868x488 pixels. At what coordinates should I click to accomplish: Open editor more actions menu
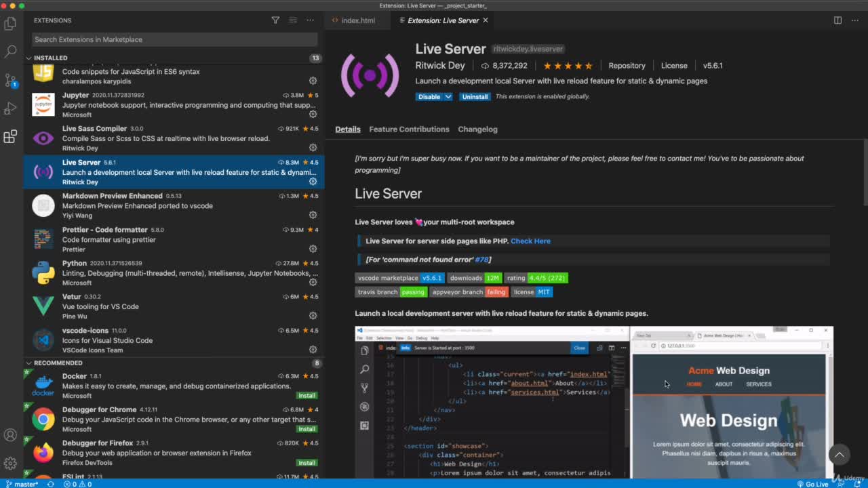[854, 20]
